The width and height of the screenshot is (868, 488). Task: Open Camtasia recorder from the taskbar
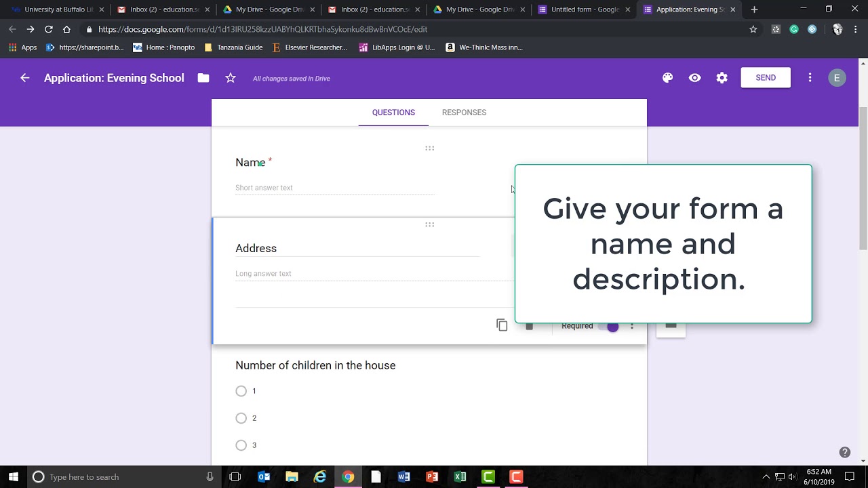tap(516, 476)
